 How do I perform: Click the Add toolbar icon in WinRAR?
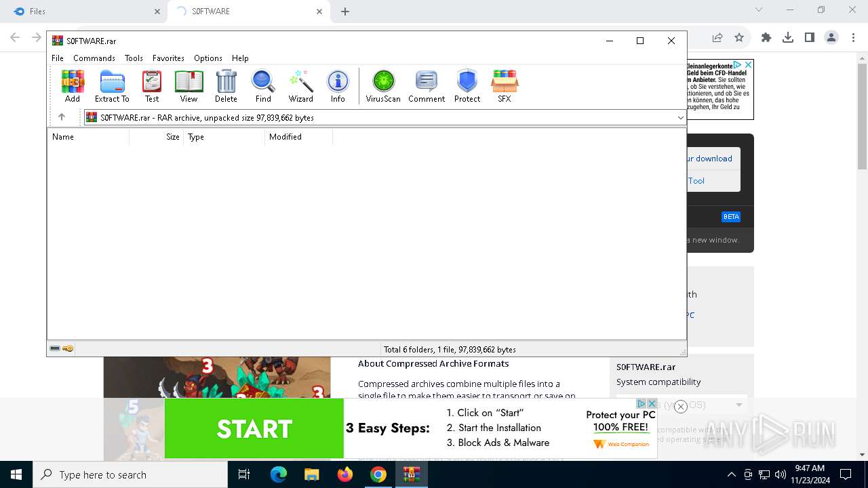(73, 86)
